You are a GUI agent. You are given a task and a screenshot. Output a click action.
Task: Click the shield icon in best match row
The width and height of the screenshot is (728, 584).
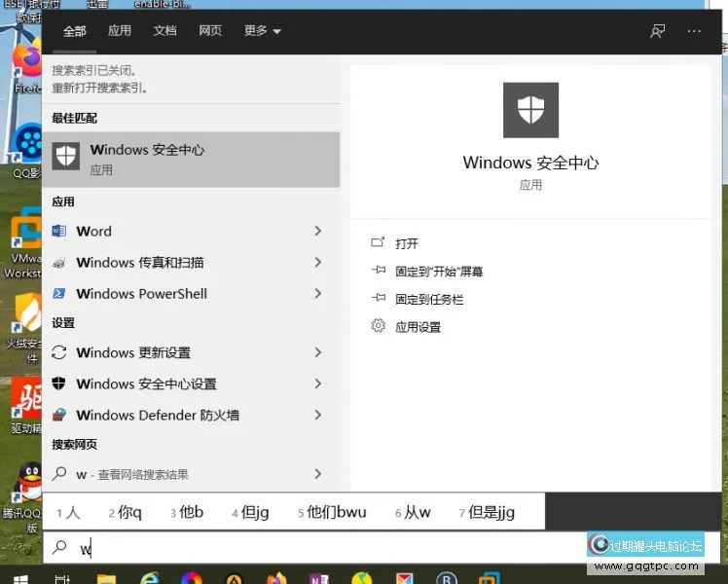66,157
